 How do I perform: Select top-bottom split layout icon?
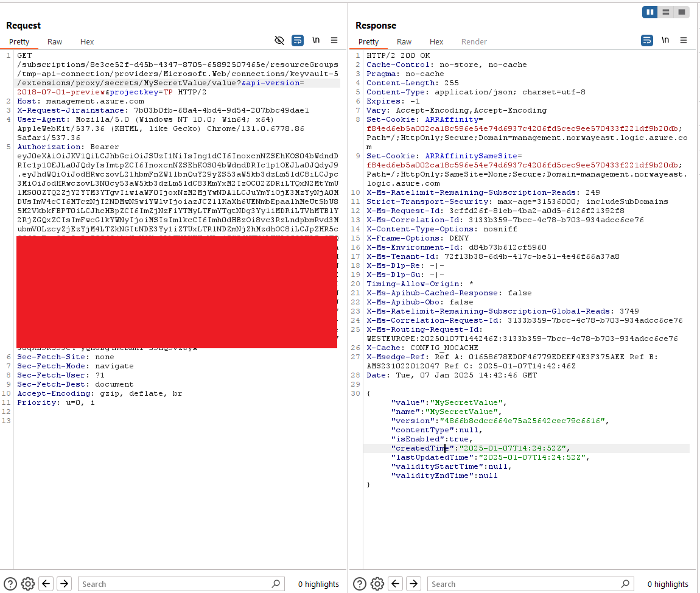tap(666, 12)
